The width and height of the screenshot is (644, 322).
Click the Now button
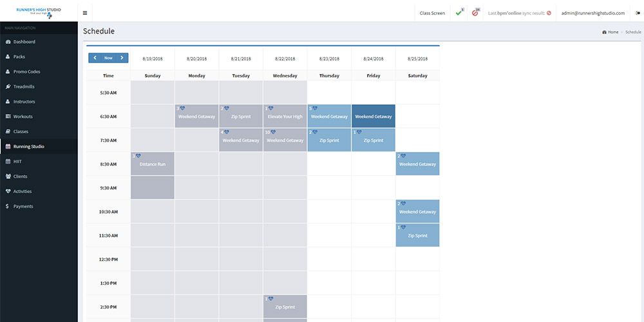pos(108,58)
